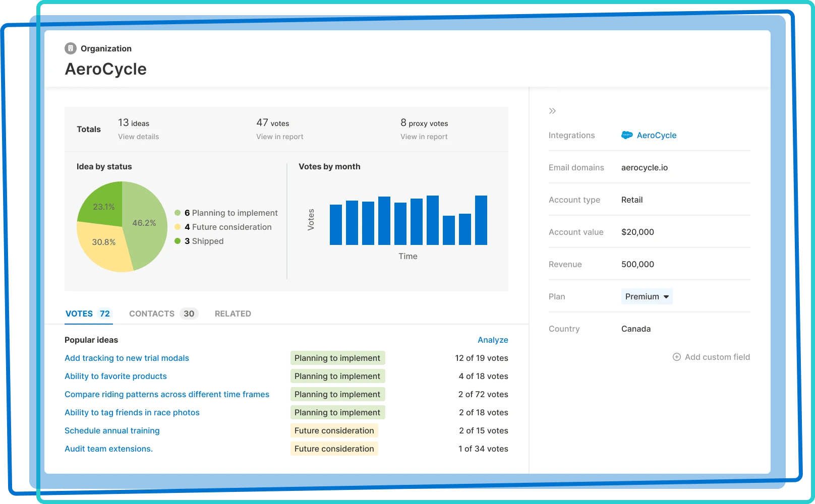Open idea Ability to favorite products
The height and width of the screenshot is (504, 815).
(x=115, y=376)
